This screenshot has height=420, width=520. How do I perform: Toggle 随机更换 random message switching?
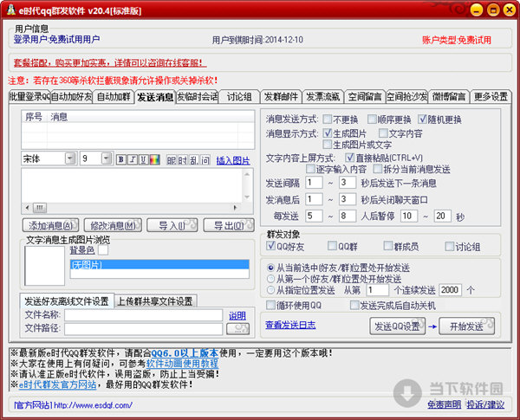pos(422,119)
